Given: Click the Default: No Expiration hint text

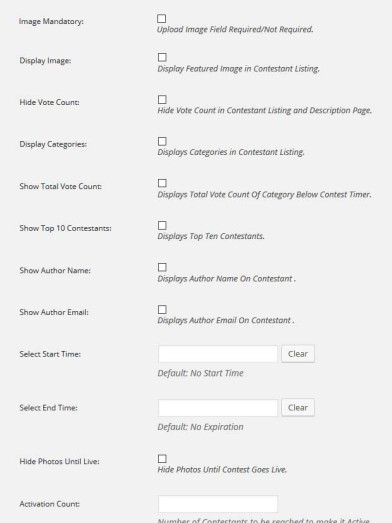Looking at the screenshot, I should point(201,427).
